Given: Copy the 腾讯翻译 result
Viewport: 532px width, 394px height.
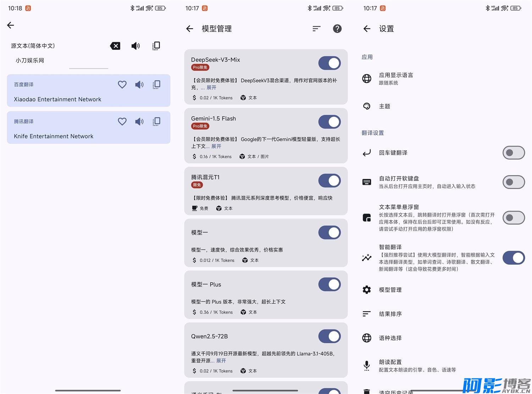Looking at the screenshot, I should 156,121.
